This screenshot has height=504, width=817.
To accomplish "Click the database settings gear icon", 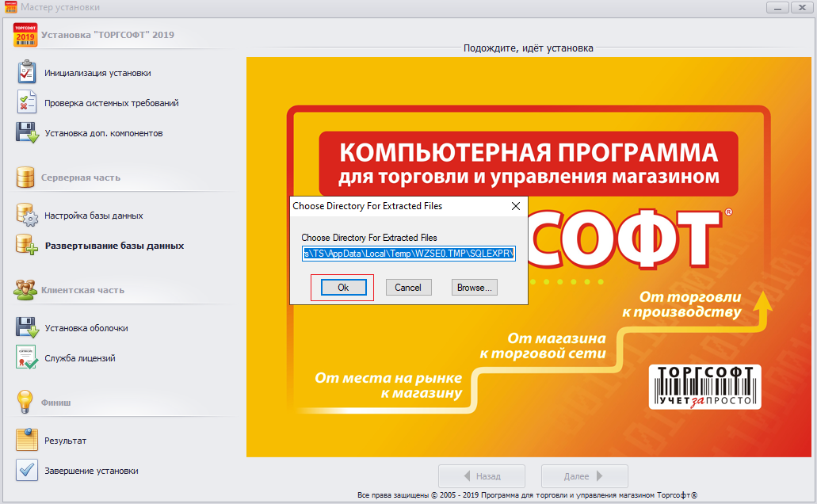I will pos(27,215).
